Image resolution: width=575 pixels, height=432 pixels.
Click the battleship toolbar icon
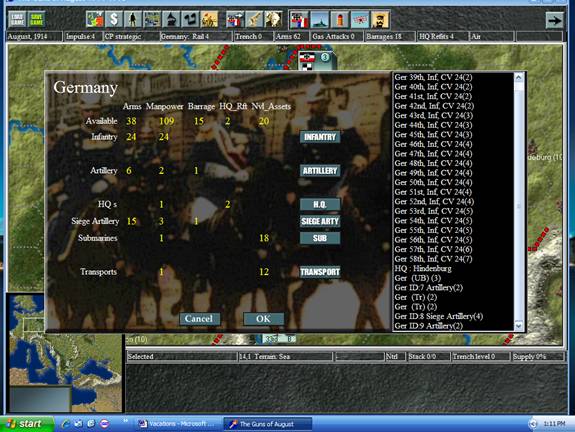(319, 19)
